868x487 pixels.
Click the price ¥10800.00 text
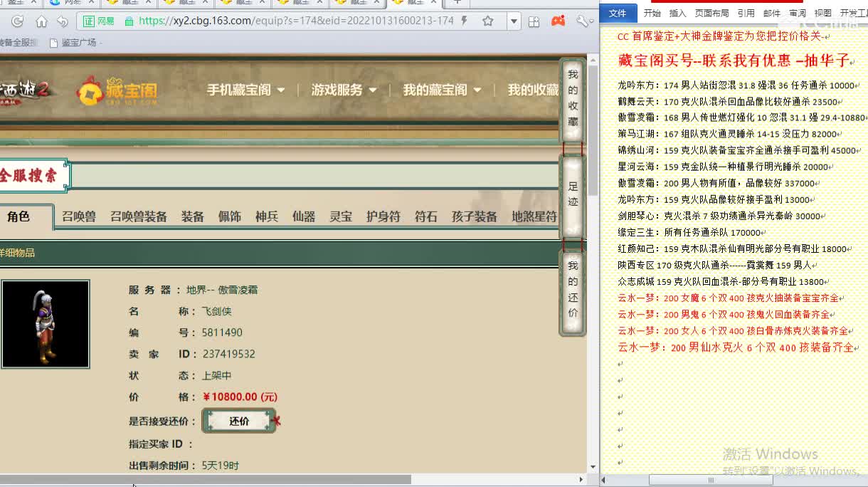coord(240,397)
